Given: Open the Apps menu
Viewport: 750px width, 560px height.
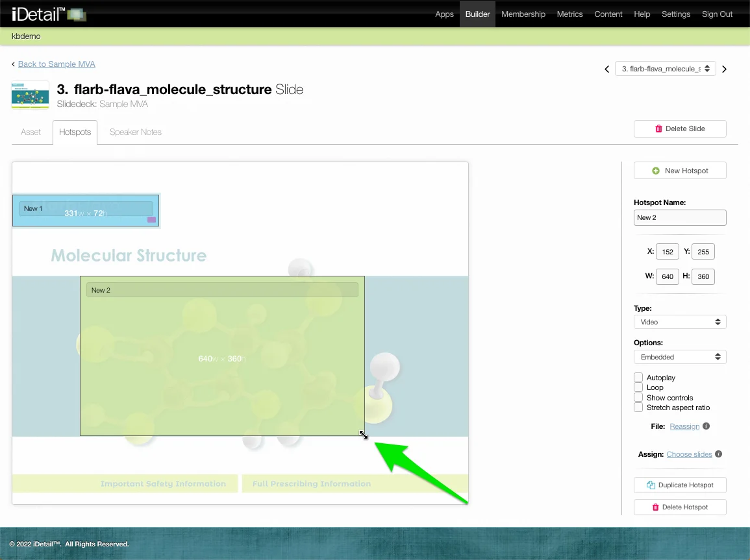Looking at the screenshot, I should click(x=444, y=14).
